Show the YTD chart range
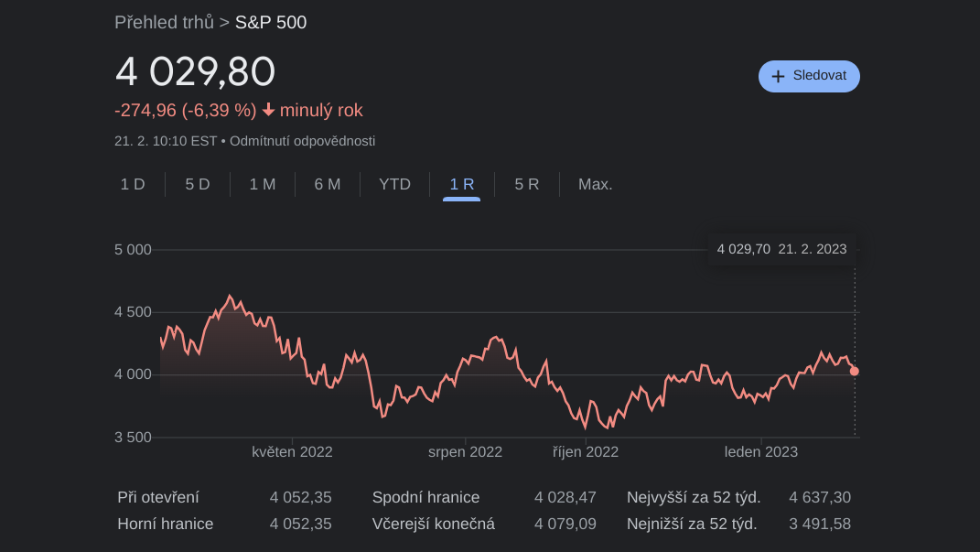The image size is (980, 552). point(395,184)
